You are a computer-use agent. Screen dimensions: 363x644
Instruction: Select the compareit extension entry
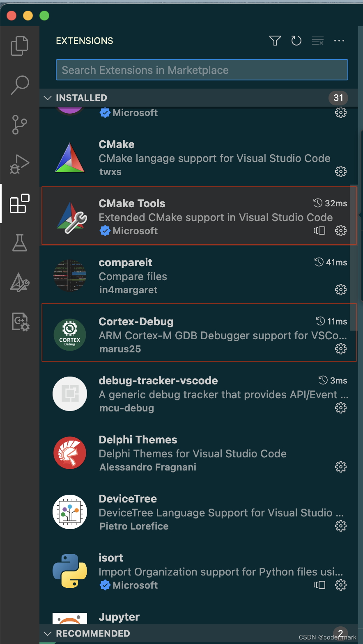coord(193,276)
